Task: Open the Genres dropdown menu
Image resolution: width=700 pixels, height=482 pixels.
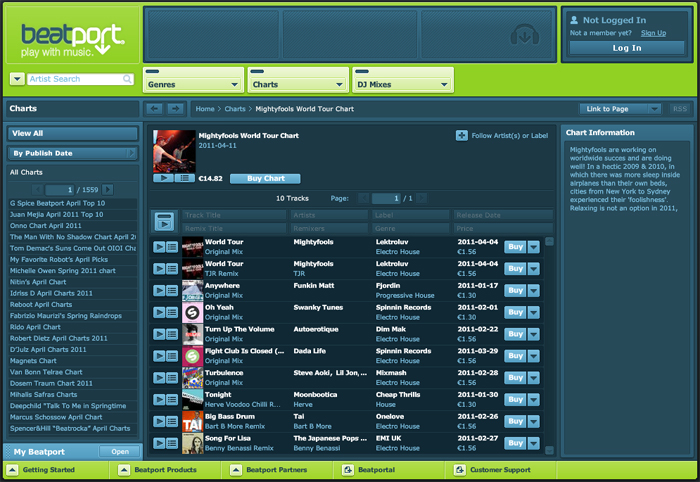Action: click(x=193, y=84)
